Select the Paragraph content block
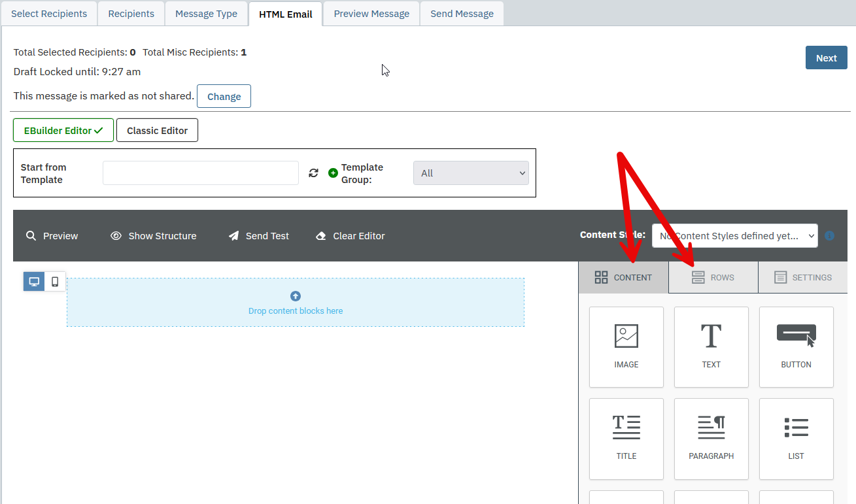This screenshot has height=504, width=856. click(711, 439)
